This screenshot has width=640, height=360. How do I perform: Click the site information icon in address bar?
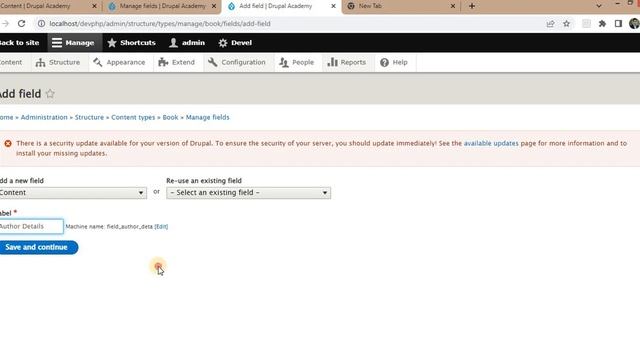(x=41, y=24)
